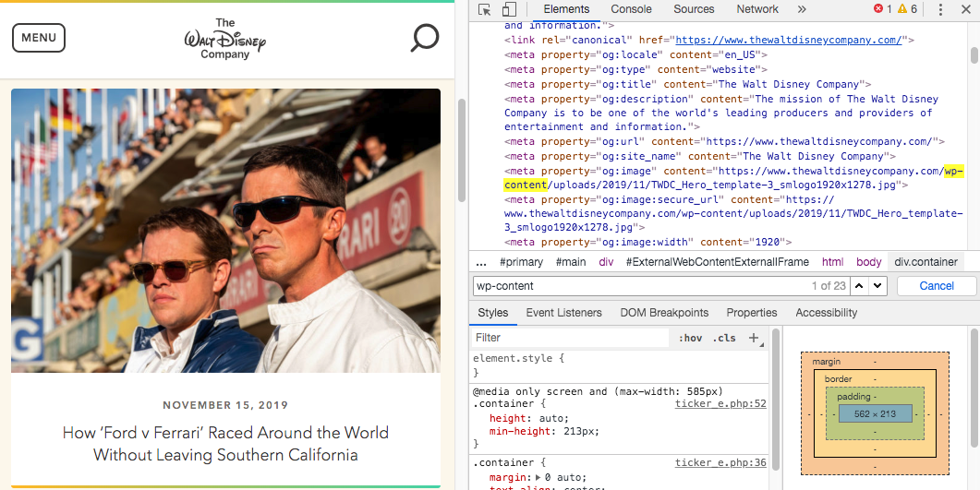Open the DevTools three-dot customize menu

click(940, 9)
